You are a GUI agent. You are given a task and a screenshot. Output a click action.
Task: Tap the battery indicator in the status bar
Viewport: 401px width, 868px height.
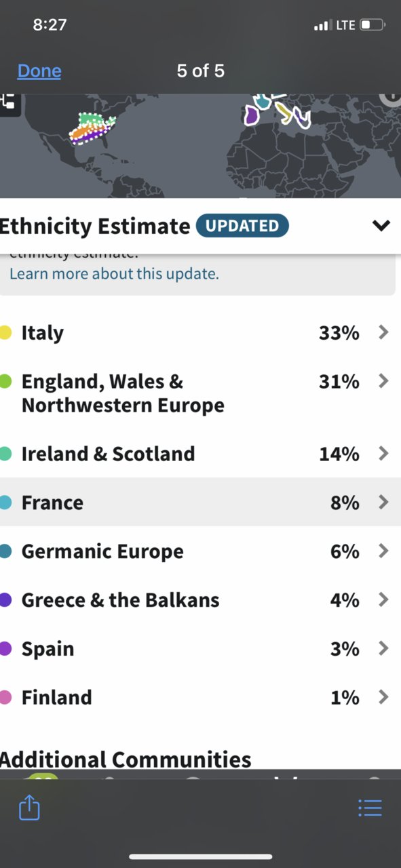(373, 25)
